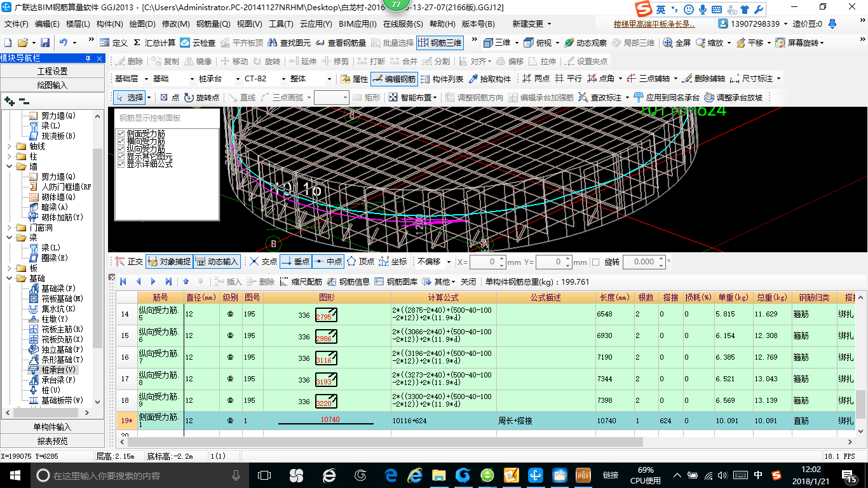Click 调整承台放坡 tool
This screenshot has width=868, height=488.
click(x=734, y=97)
